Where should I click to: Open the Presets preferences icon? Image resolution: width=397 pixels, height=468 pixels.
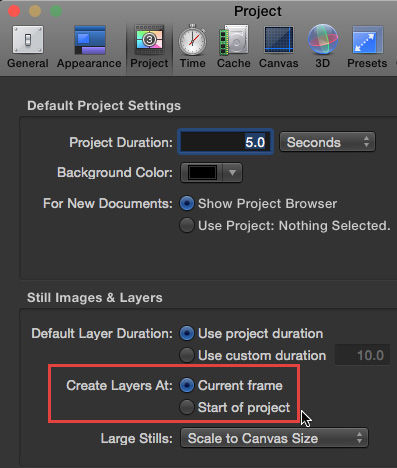pyautogui.click(x=368, y=40)
